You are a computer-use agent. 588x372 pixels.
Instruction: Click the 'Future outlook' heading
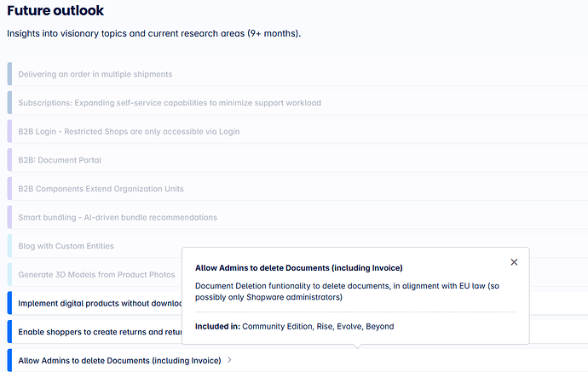pyautogui.click(x=55, y=11)
